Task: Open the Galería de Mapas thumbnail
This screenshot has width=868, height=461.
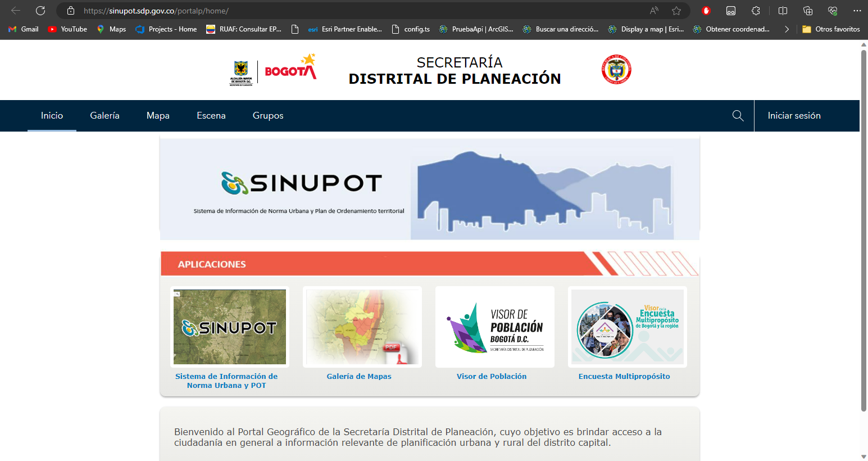Action: coord(362,327)
